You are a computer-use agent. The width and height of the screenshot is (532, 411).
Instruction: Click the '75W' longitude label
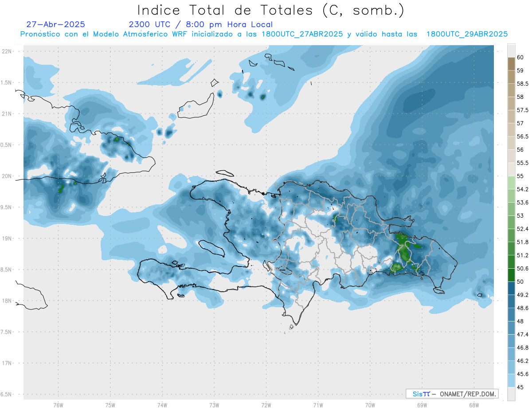point(110,405)
